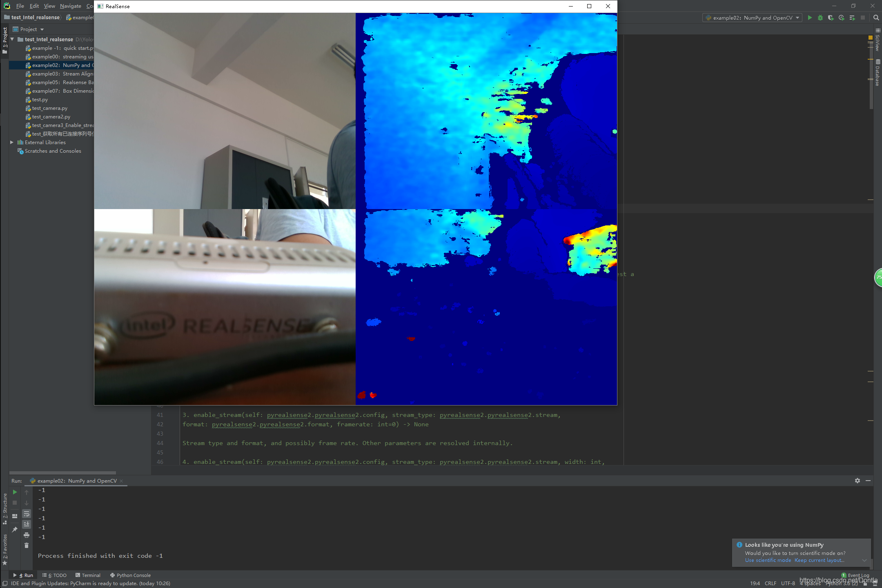Open Run tab settings gear
The image size is (882, 588).
pyautogui.click(x=857, y=481)
